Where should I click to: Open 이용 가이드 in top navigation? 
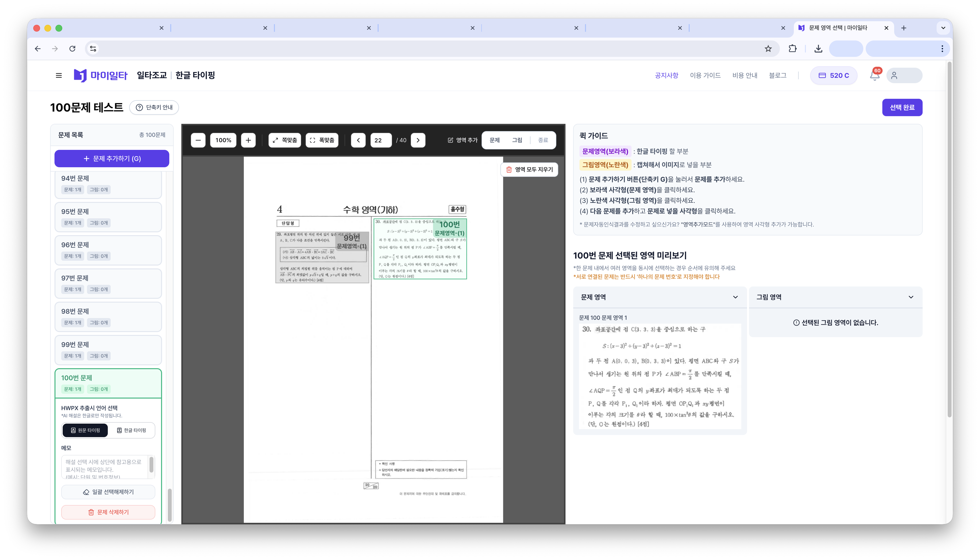(x=705, y=75)
